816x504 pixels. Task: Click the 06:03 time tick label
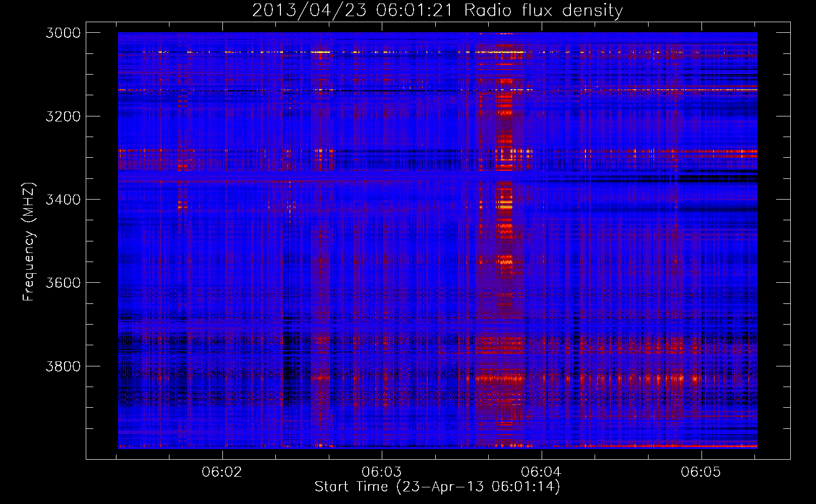pyautogui.click(x=382, y=472)
